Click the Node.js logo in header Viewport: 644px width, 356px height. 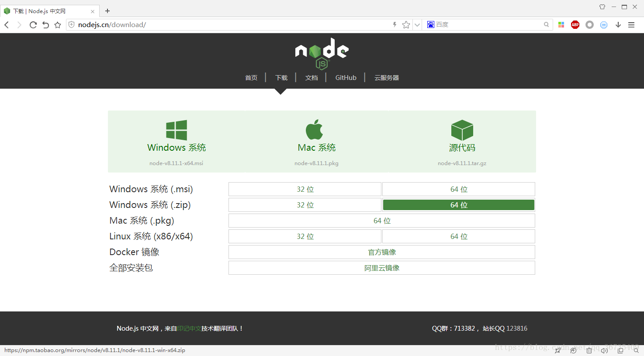322,53
